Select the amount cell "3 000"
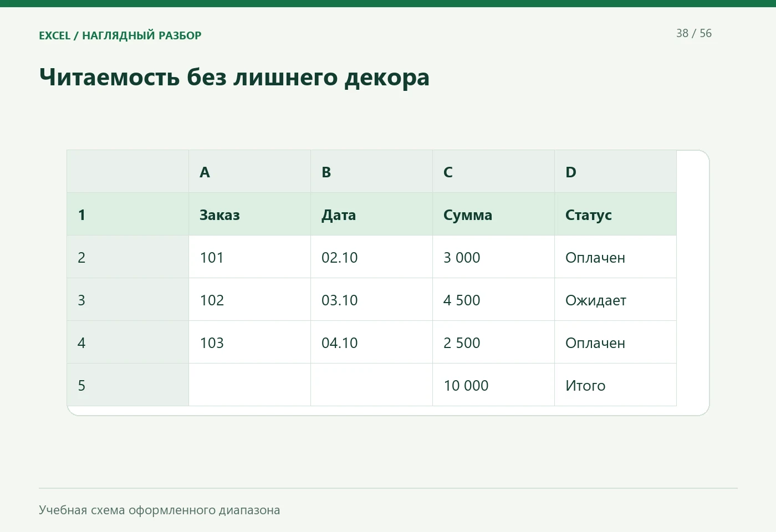 [x=493, y=257]
